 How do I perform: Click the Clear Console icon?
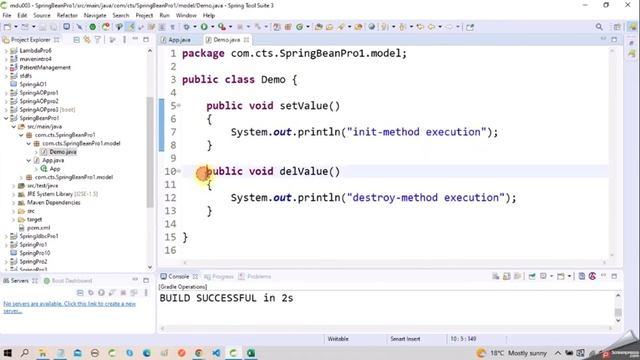coord(495,276)
